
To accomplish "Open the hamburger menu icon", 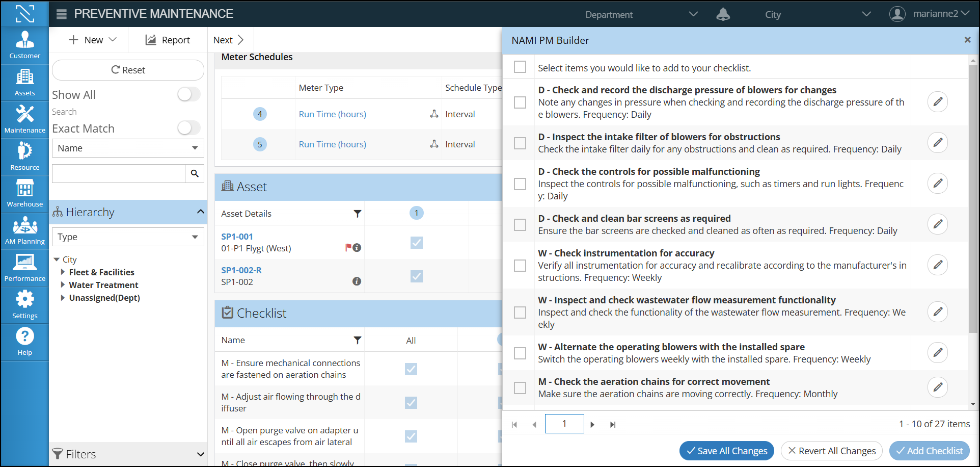I will (62, 14).
